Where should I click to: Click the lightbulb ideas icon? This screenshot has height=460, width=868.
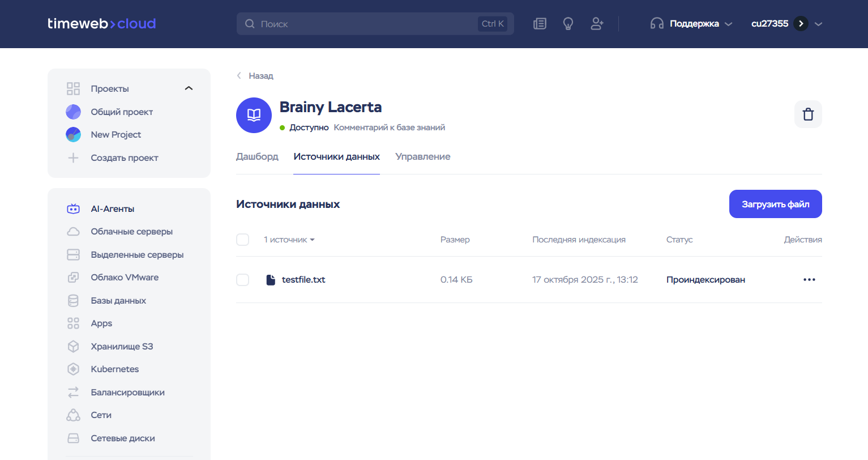(568, 24)
